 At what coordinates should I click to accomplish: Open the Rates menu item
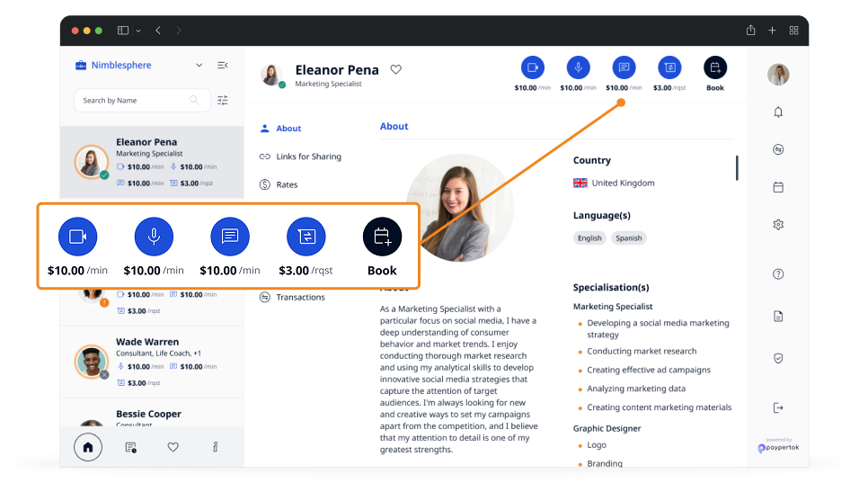(x=279, y=184)
